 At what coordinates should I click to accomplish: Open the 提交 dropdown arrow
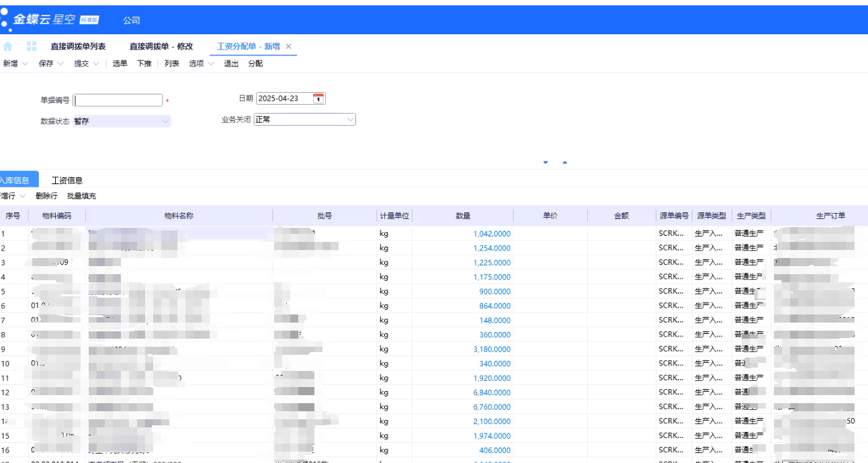pyautogui.click(x=96, y=64)
